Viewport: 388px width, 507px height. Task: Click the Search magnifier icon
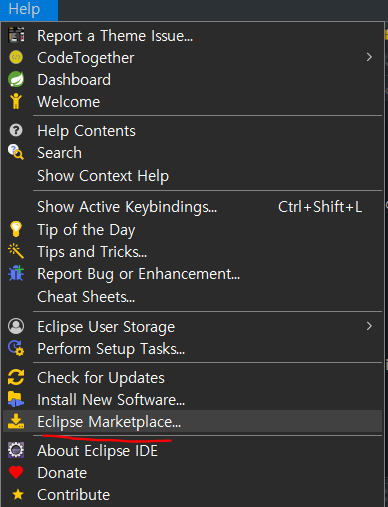[16, 152]
